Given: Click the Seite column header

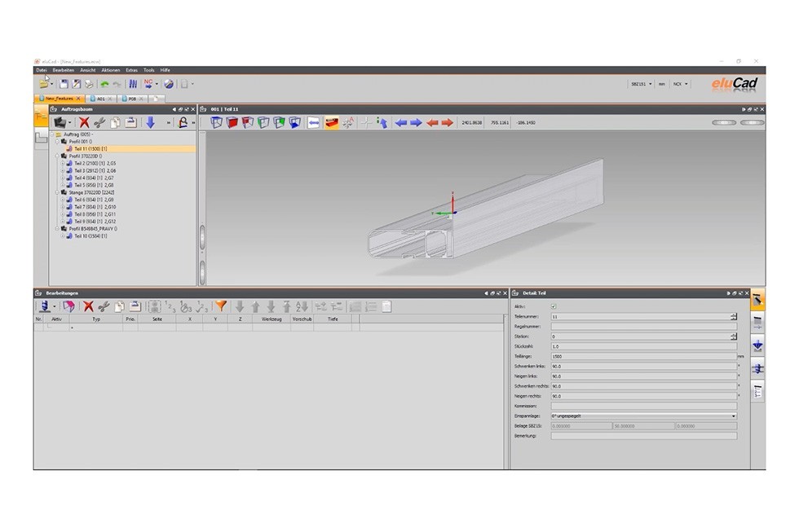Looking at the screenshot, I should click(x=157, y=319).
